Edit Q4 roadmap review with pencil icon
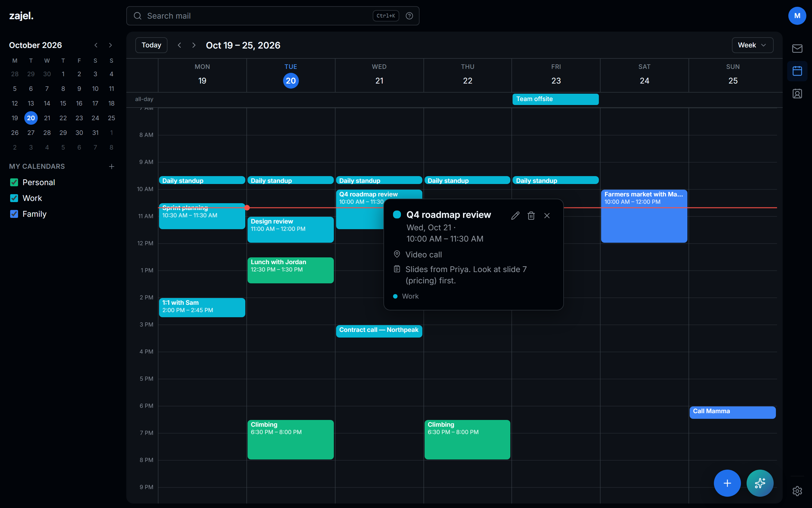Image resolution: width=812 pixels, height=508 pixels. point(515,216)
